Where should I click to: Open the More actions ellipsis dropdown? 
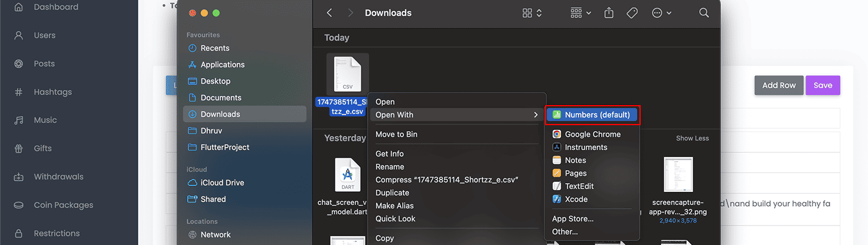tap(661, 13)
